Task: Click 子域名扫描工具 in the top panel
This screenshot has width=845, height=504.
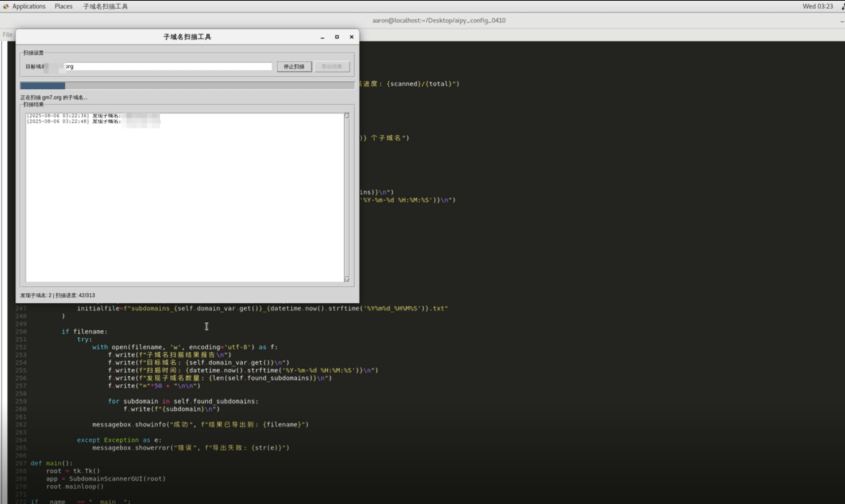Action: point(105,7)
